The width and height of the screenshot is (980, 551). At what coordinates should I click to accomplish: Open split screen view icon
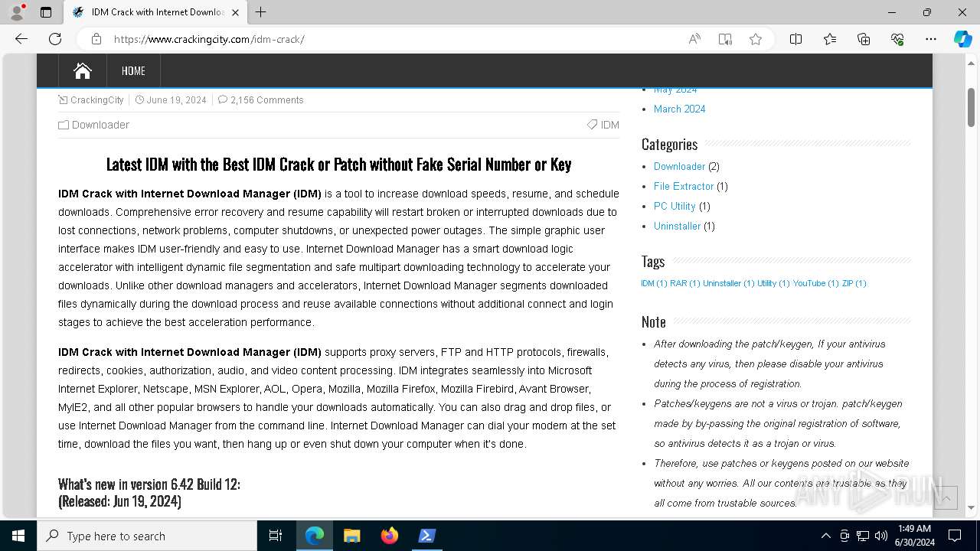(795, 39)
